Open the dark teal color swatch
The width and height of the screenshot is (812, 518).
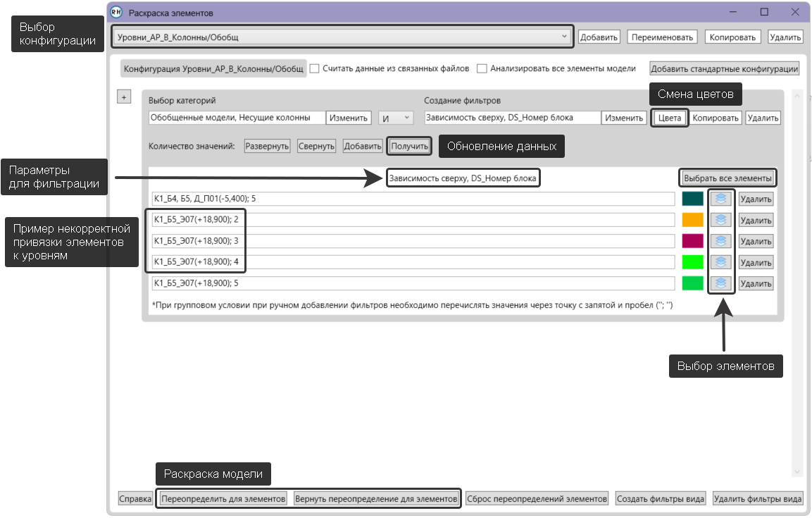click(x=693, y=199)
